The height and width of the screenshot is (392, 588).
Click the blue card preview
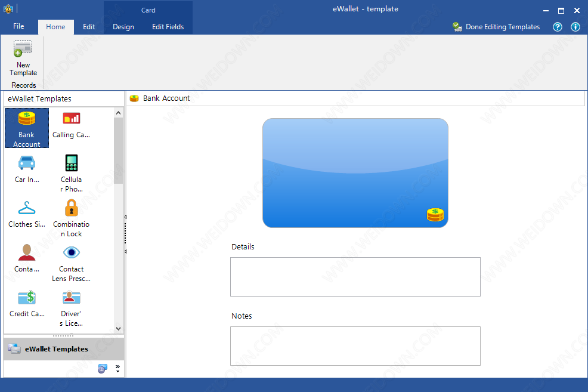[355, 173]
